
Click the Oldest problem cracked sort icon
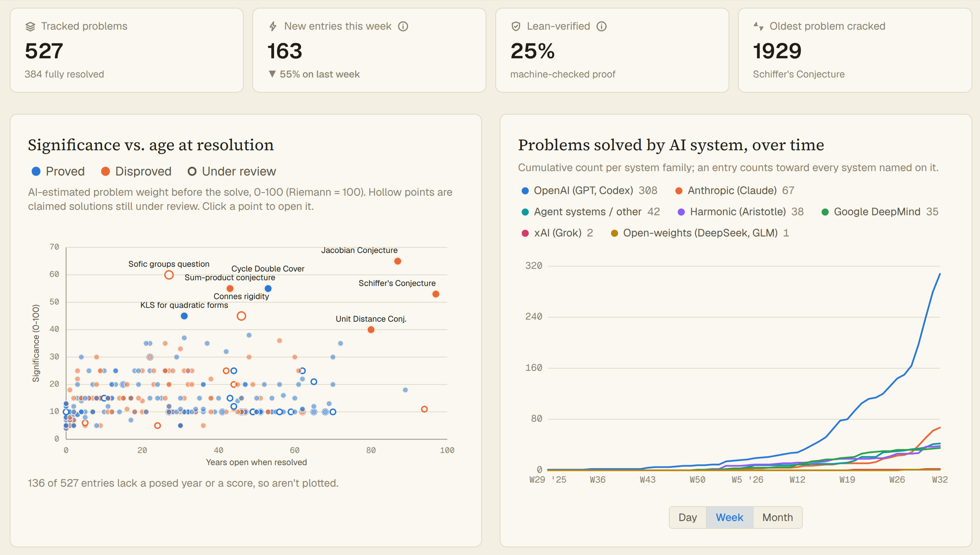(759, 26)
